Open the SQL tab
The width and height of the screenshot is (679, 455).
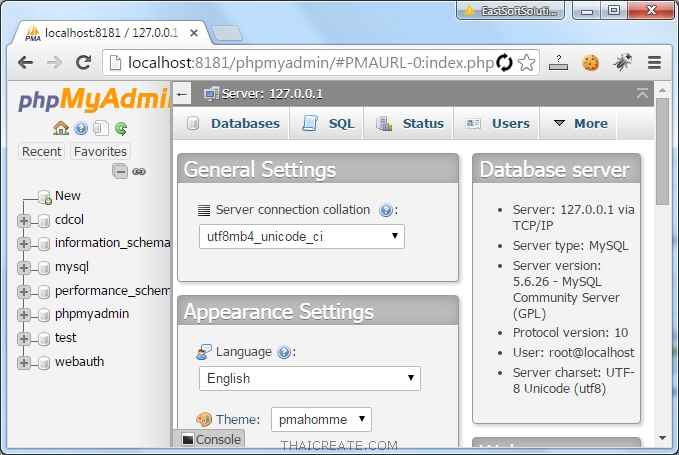[x=327, y=124]
